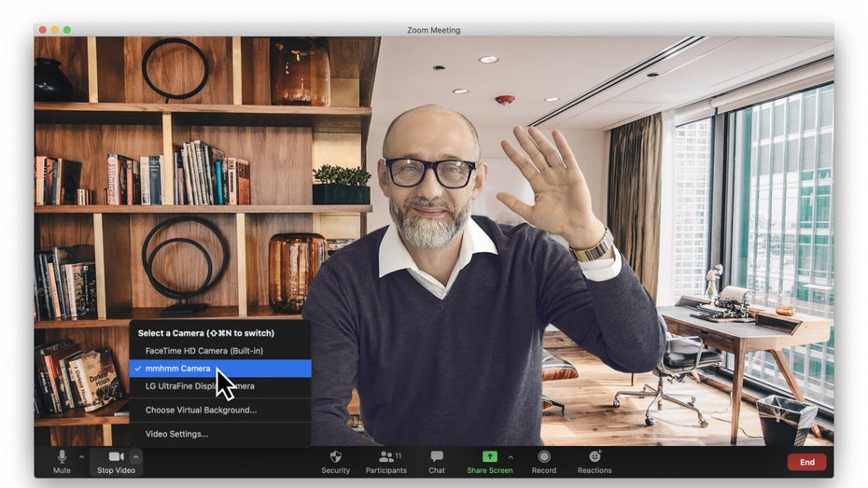The height and width of the screenshot is (488, 868).
Task: Open the Security shield options
Action: click(x=336, y=457)
